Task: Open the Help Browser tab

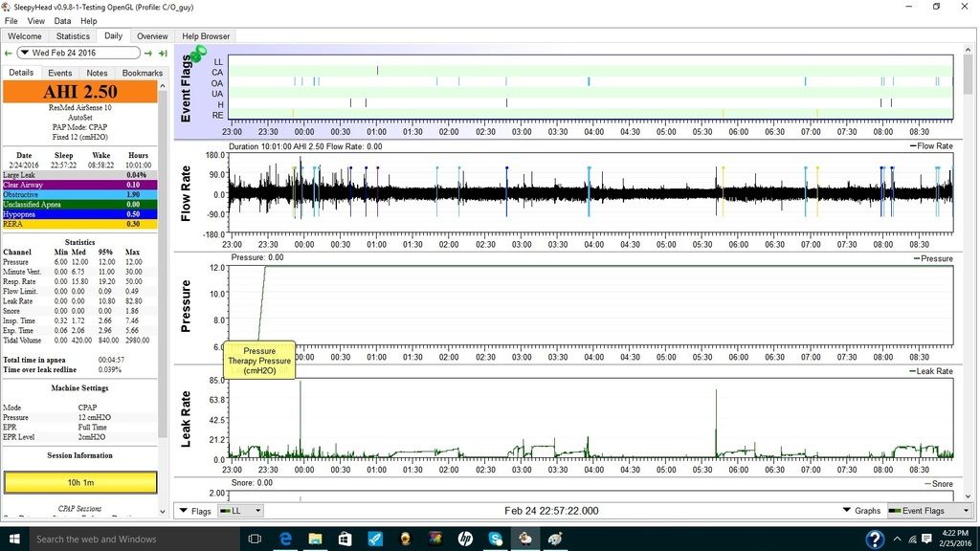Action: (x=206, y=36)
